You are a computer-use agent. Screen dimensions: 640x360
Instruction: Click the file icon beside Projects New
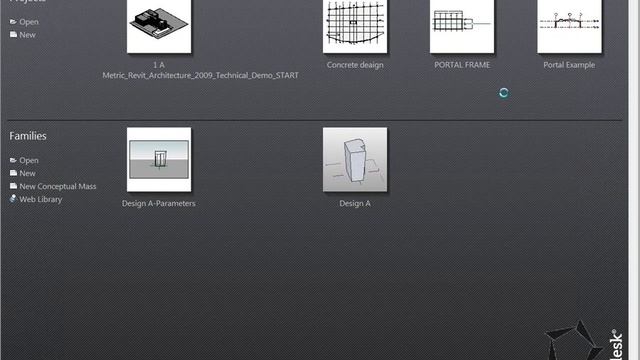point(13,34)
